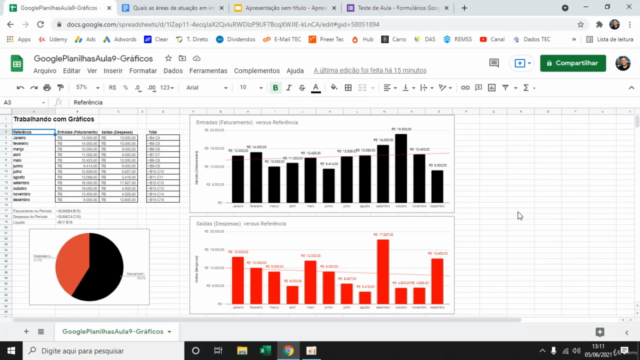Select the Paint format tool

click(x=60, y=88)
